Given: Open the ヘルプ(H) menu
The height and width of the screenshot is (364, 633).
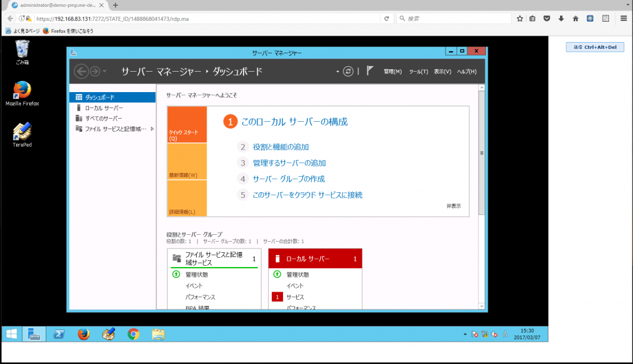Looking at the screenshot, I should click(467, 72).
